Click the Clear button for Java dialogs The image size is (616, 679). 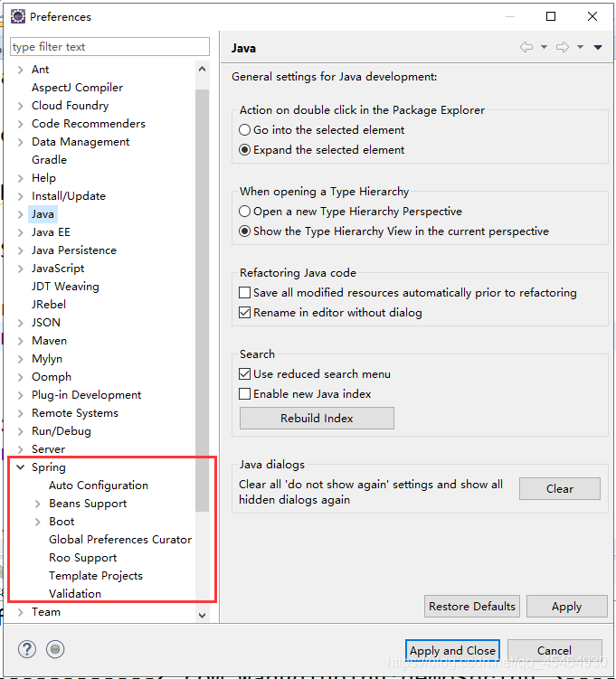pyautogui.click(x=560, y=488)
